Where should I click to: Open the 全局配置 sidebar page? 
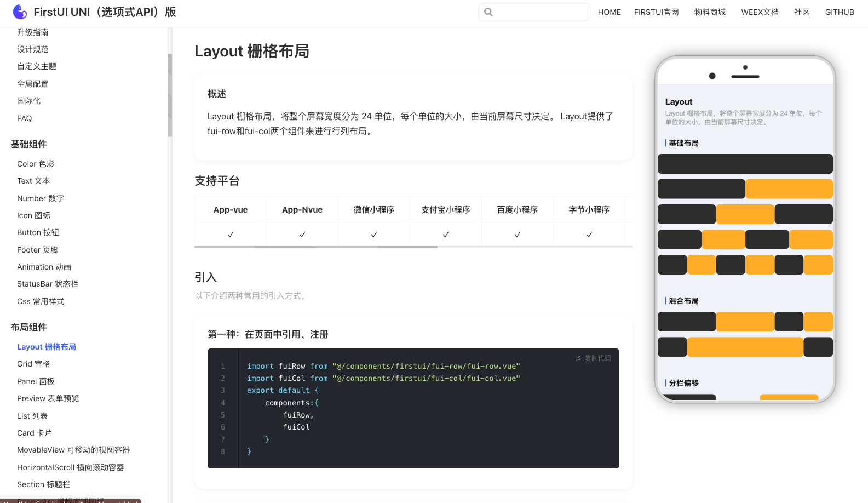[x=33, y=84]
